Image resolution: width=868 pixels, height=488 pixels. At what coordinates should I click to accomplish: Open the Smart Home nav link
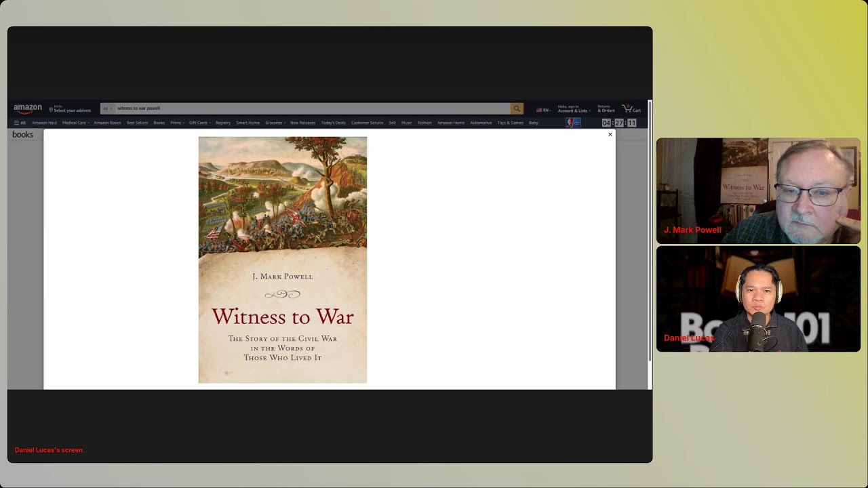(248, 123)
